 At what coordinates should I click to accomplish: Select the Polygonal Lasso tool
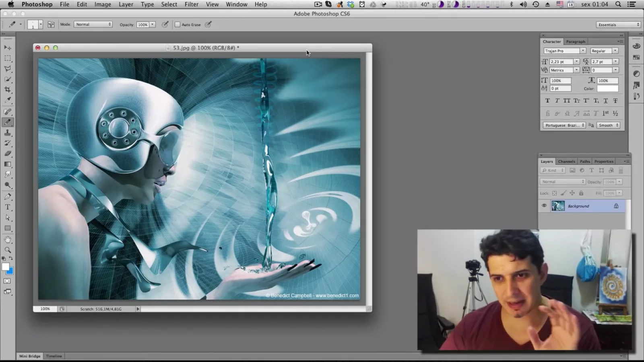click(x=8, y=69)
